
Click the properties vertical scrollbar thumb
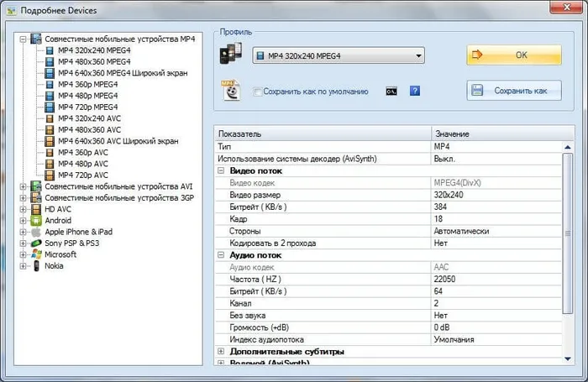[x=568, y=233]
